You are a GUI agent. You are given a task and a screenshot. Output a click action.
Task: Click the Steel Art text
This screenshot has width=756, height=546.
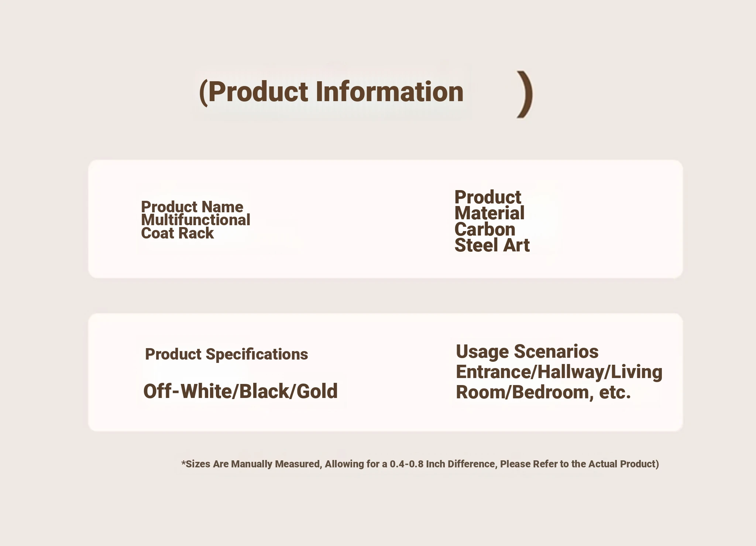492,245
